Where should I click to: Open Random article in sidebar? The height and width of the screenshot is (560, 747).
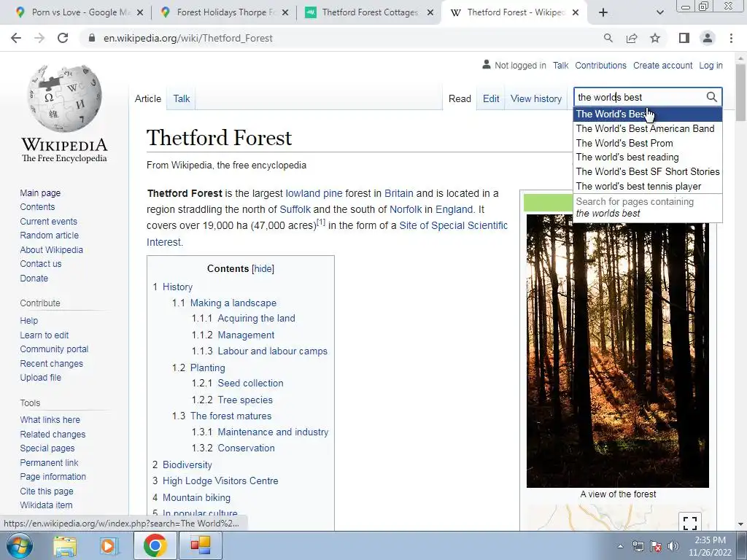(x=49, y=236)
